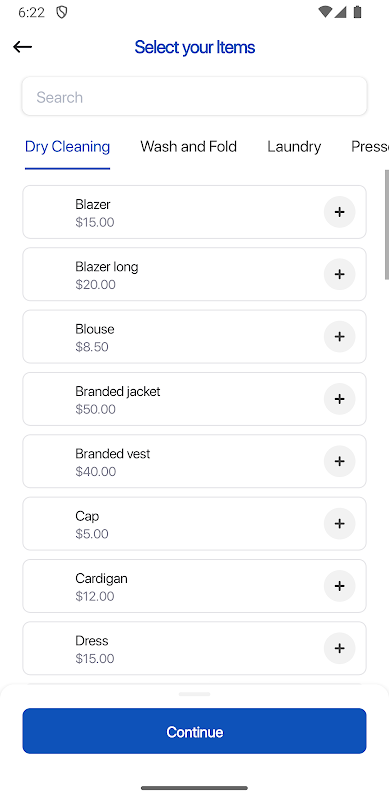Select the Branded jacket $50.00 item card
389x800 pixels.
coord(194,399)
